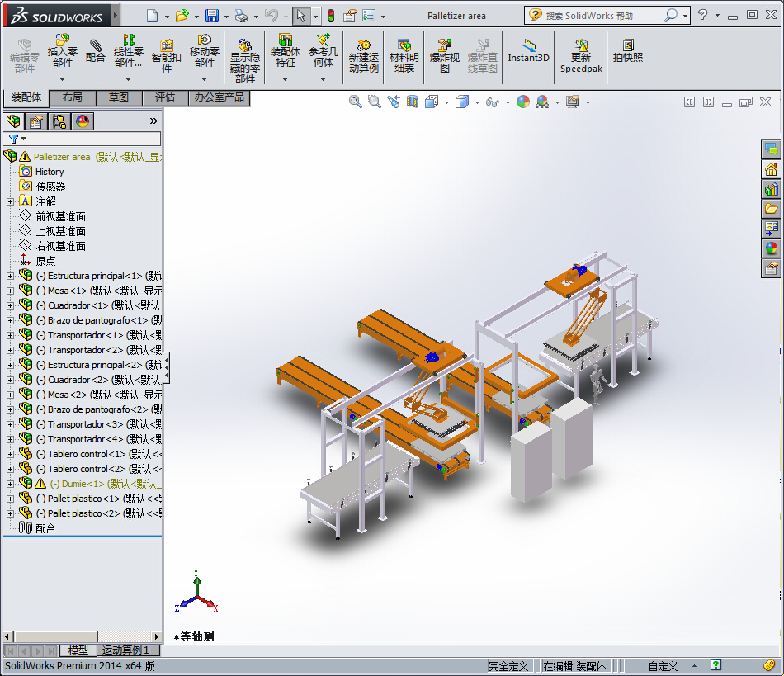Click Update Speedpak (更新 Speedpak)
The image size is (784, 676).
581,56
